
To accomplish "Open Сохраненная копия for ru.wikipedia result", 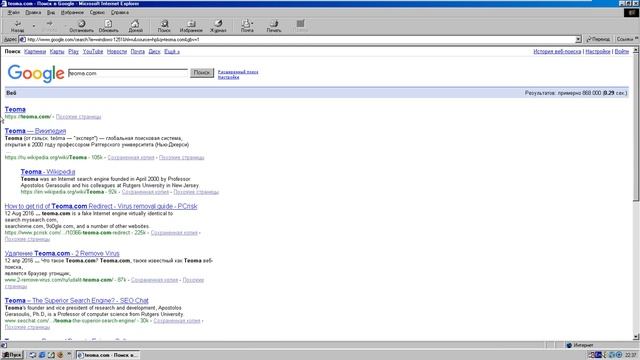I will [x=131, y=158].
